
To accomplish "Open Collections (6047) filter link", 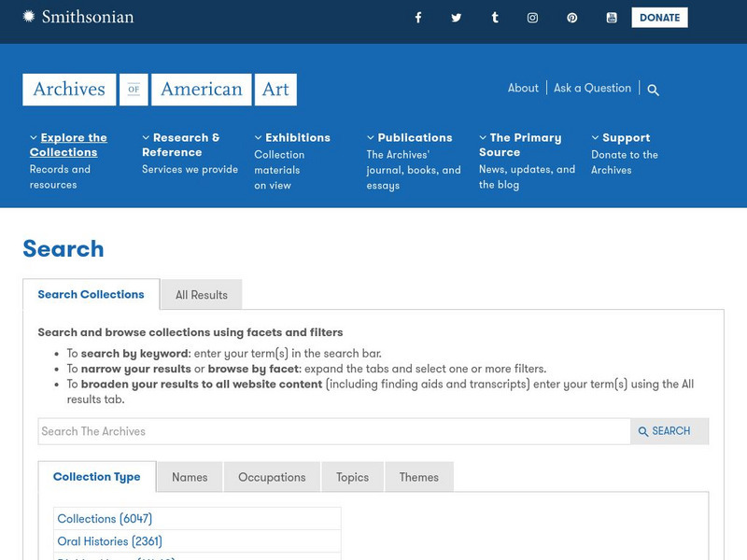I will (105, 519).
